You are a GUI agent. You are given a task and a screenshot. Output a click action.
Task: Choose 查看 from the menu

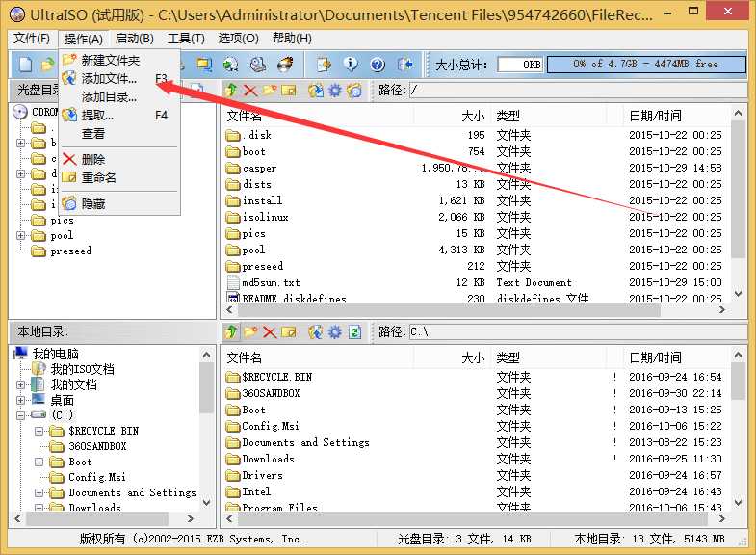pyautogui.click(x=119, y=134)
